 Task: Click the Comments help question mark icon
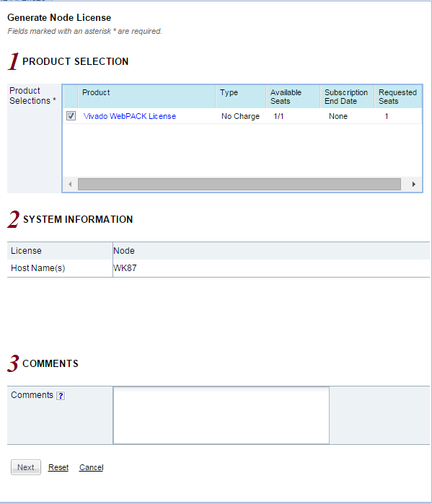61,396
